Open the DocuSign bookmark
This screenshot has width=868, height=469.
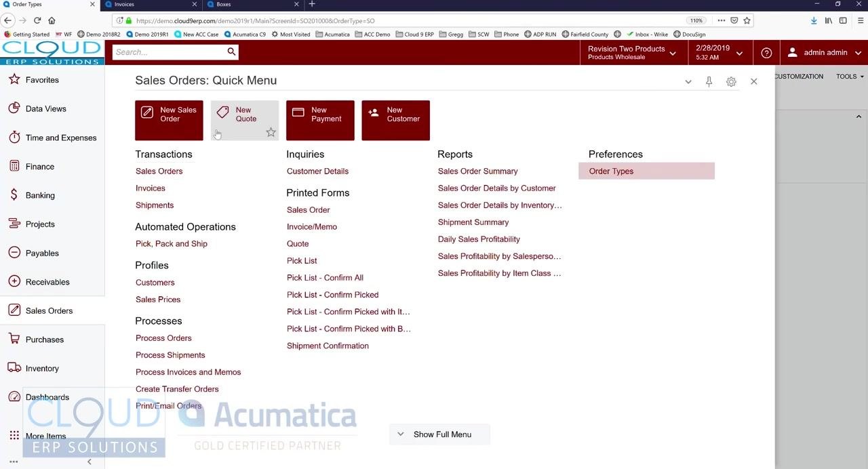pyautogui.click(x=689, y=35)
